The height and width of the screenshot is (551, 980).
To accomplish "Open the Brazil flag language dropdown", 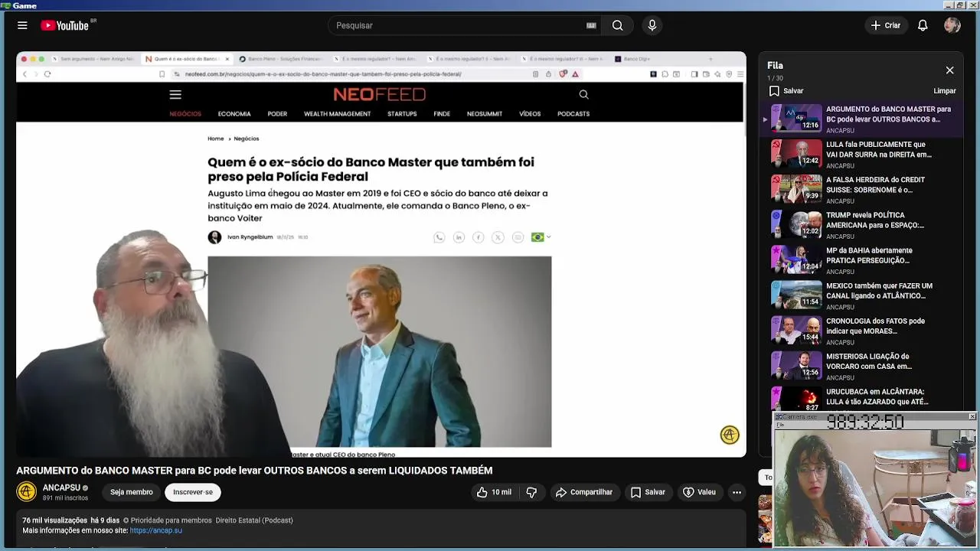I will tap(541, 237).
